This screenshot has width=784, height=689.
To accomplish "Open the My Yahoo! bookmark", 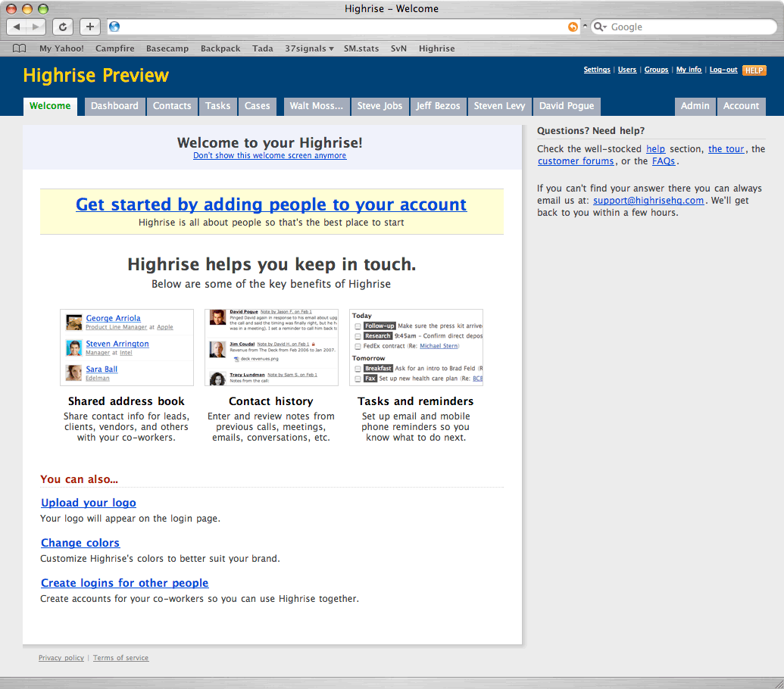I will click(x=61, y=48).
